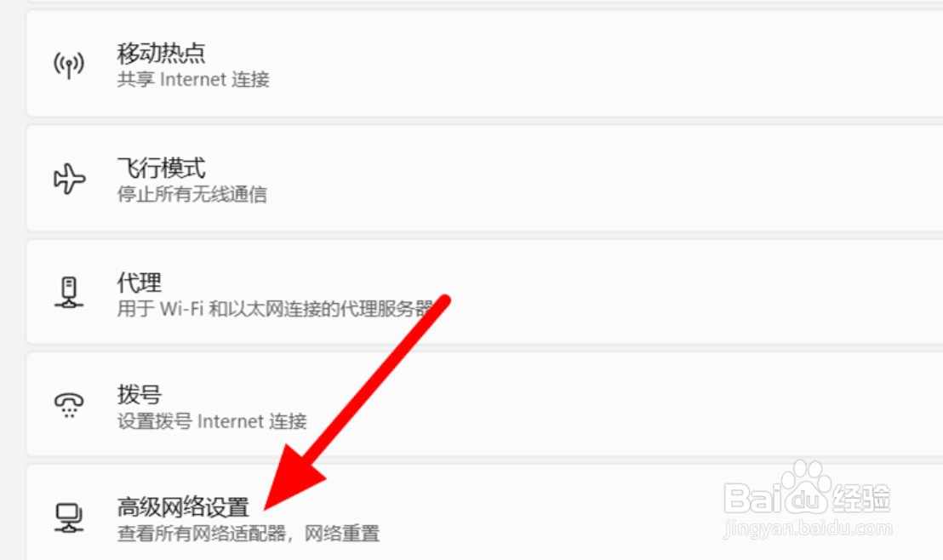Select the 代理 title text

pyautogui.click(x=139, y=282)
